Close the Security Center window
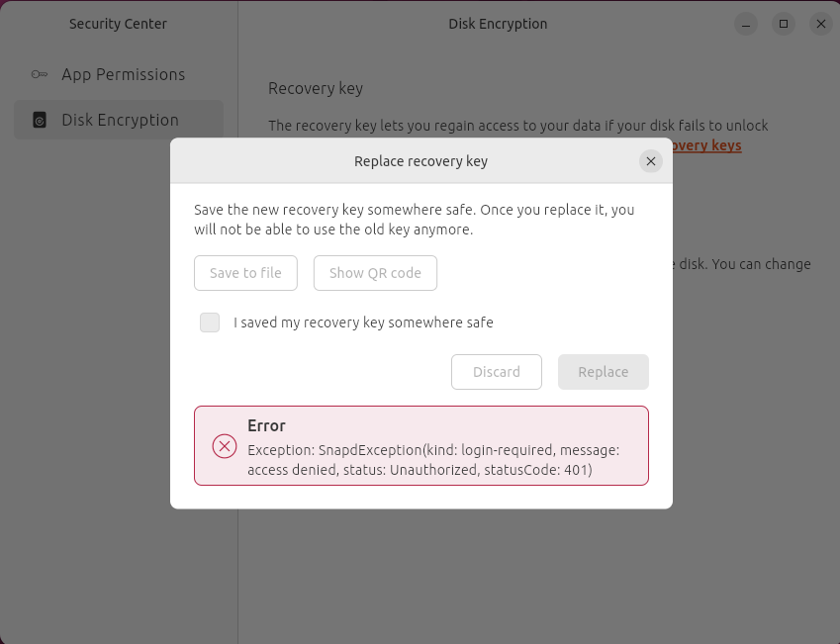The width and height of the screenshot is (840, 644). pyautogui.click(x=820, y=24)
